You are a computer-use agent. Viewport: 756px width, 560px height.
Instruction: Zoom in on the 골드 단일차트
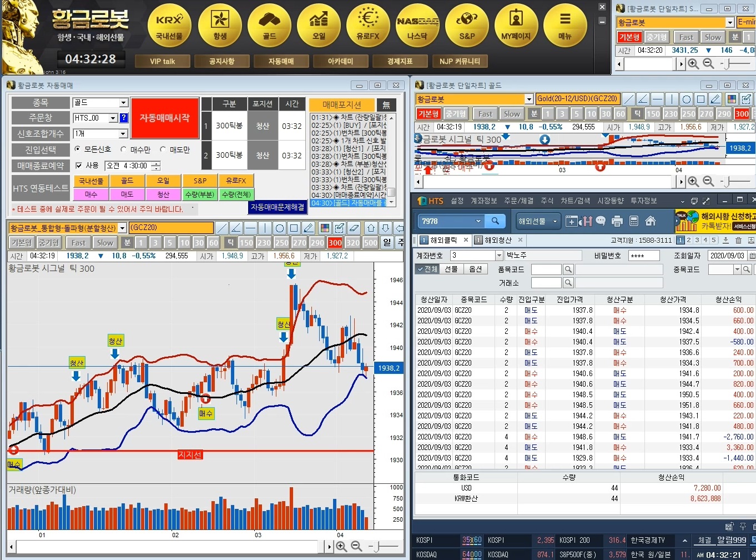click(693, 181)
